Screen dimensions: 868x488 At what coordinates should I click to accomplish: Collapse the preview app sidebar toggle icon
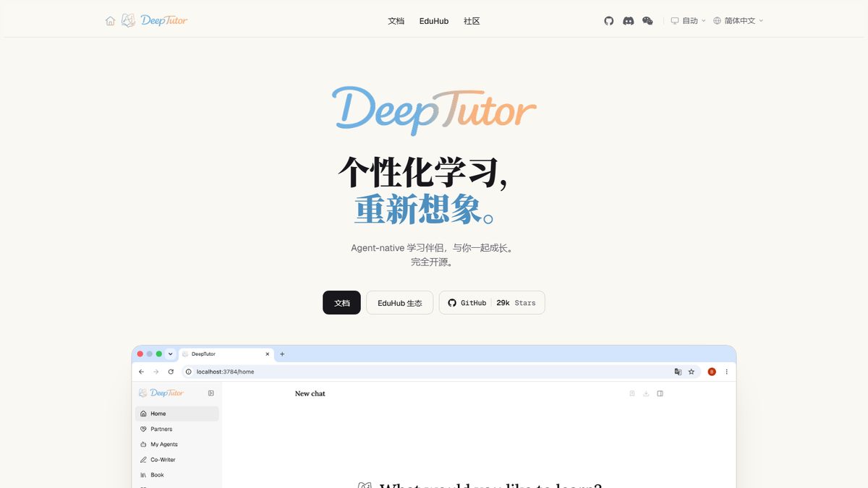(211, 393)
